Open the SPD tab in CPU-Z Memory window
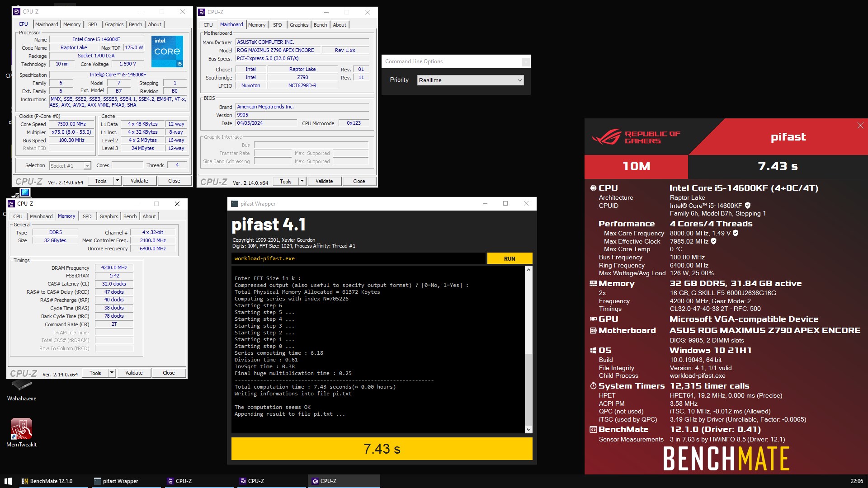Screen dimensions: 868x488 [87, 216]
